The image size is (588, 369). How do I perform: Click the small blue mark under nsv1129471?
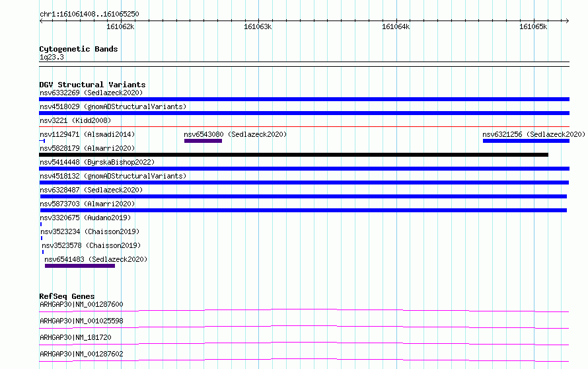point(42,141)
